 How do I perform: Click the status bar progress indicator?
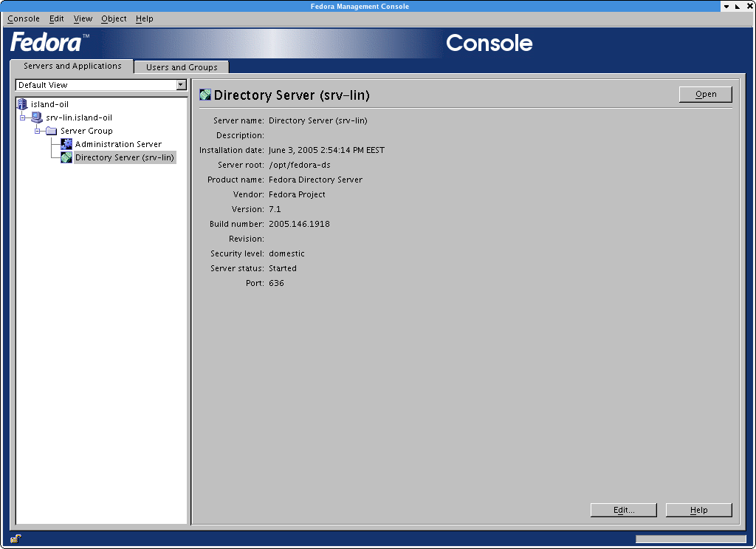click(690, 539)
